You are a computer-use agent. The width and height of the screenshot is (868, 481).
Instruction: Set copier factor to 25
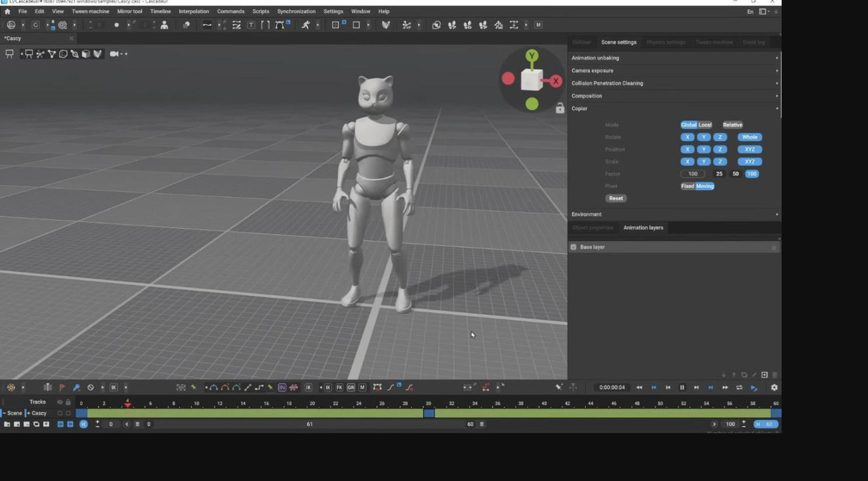point(719,174)
